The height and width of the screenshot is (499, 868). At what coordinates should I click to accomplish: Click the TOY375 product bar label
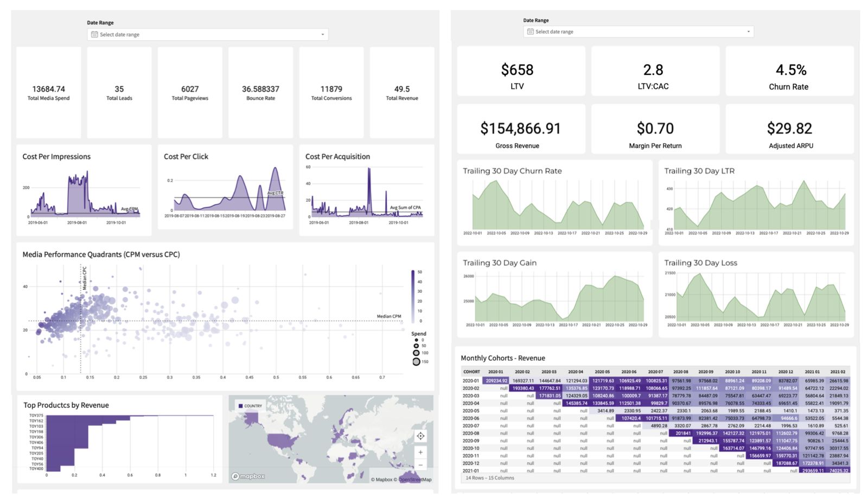coord(36,415)
